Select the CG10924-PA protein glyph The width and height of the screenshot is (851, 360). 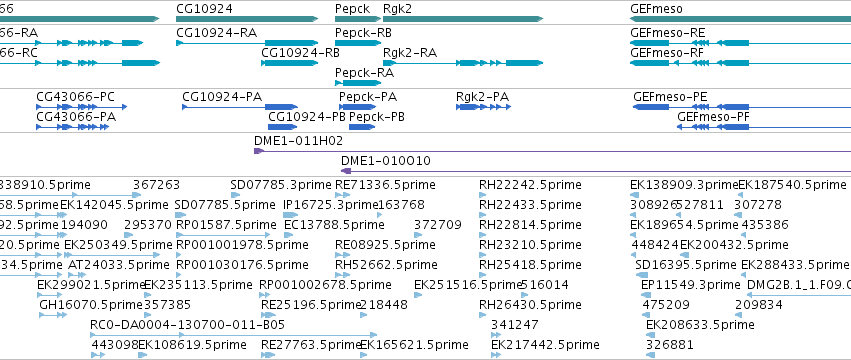[240, 107]
